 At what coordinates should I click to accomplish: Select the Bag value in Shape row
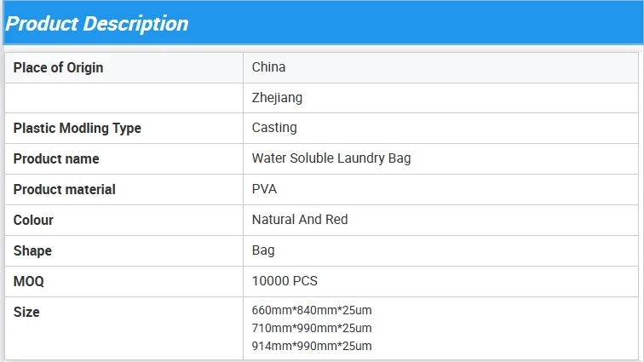pos(263,250)
